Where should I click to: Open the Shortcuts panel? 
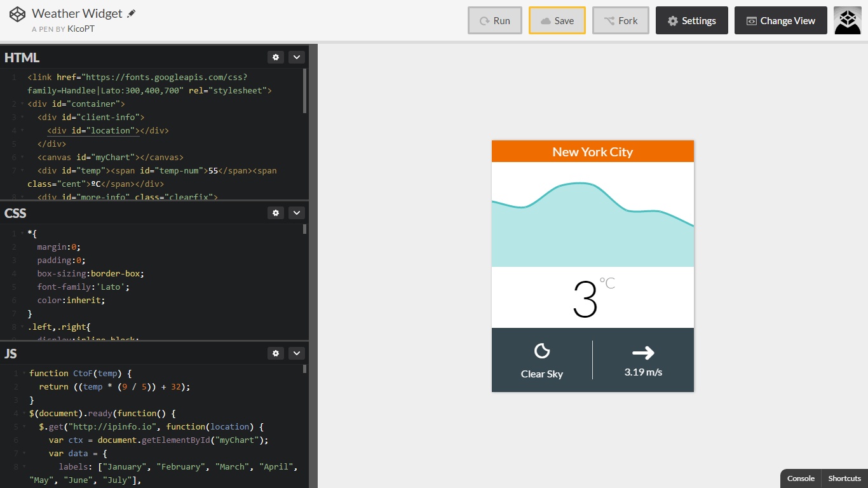844,478
